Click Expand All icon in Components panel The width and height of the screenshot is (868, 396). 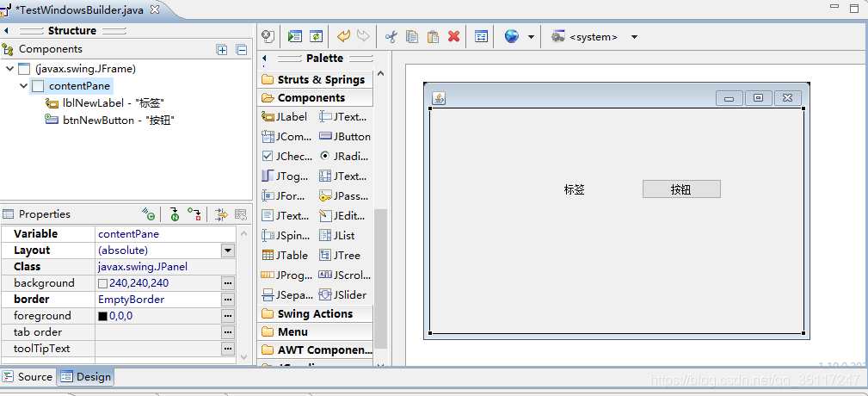tap(221, 49)
